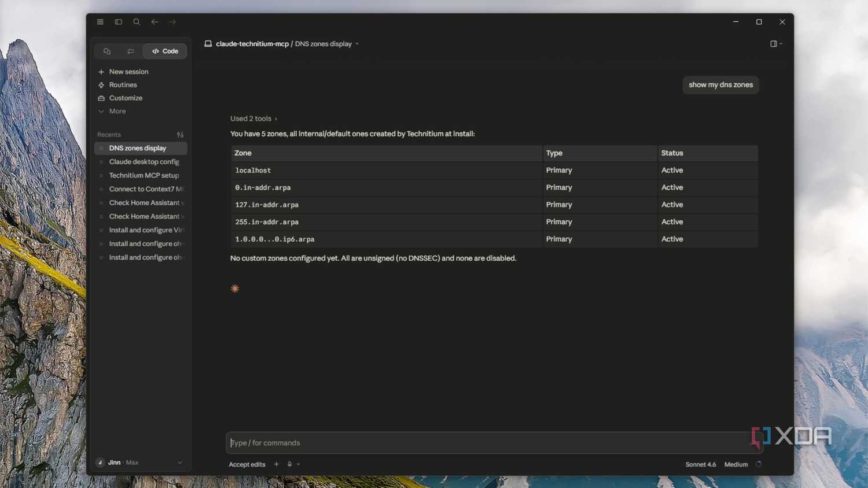
Task: Select the 255.in-addr.arpa zone cell
Action: [x=386, y=222]
